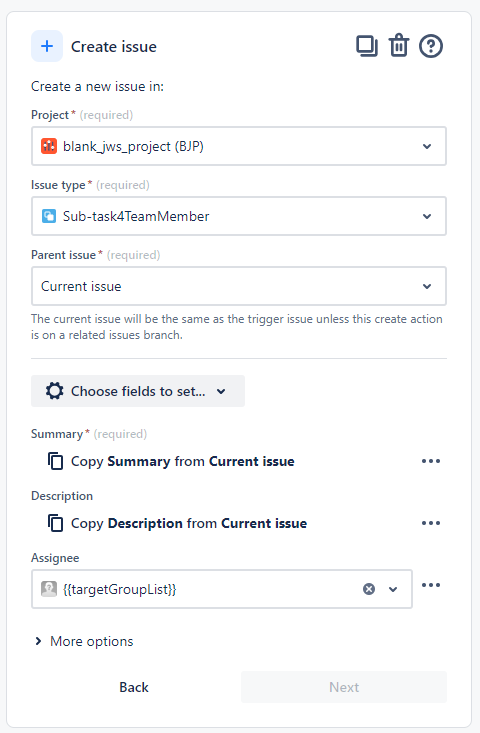Viewport: 480px width, 733px height.
Task: Open the Description field's three-dot menu
Action: pos(430,523)
